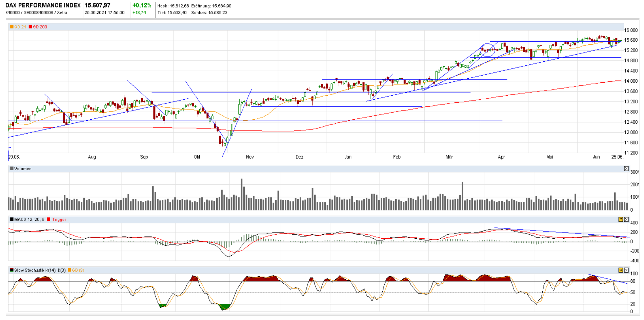Click the Tief: 15.533,40 value
This screenshot has width=644, height=320.
coord(172,13)
